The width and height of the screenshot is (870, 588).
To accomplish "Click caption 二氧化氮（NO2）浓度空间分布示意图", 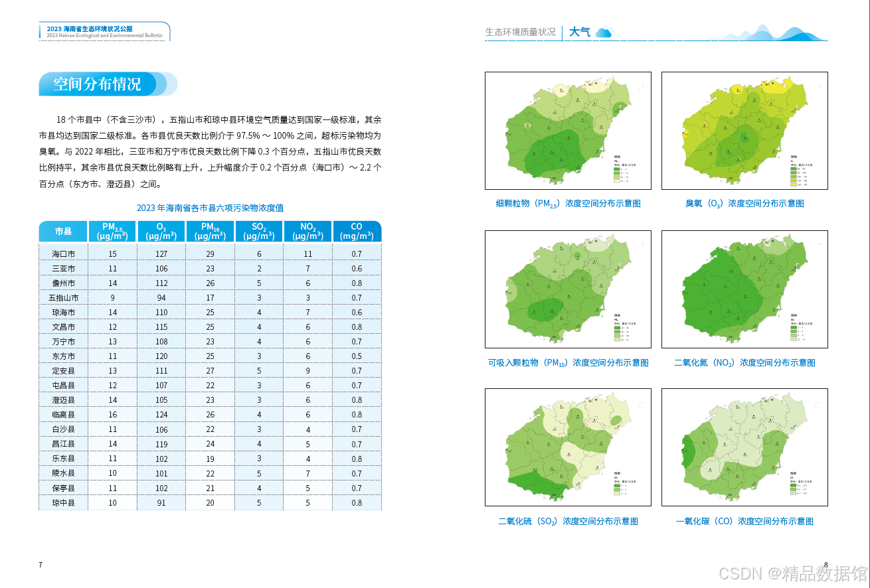I will coord(744,363).
